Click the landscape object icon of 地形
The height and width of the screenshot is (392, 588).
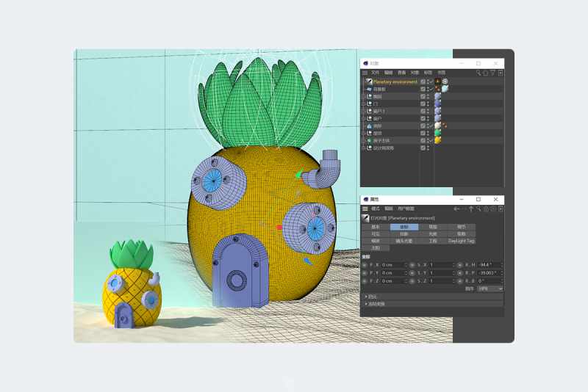[369, 126]
